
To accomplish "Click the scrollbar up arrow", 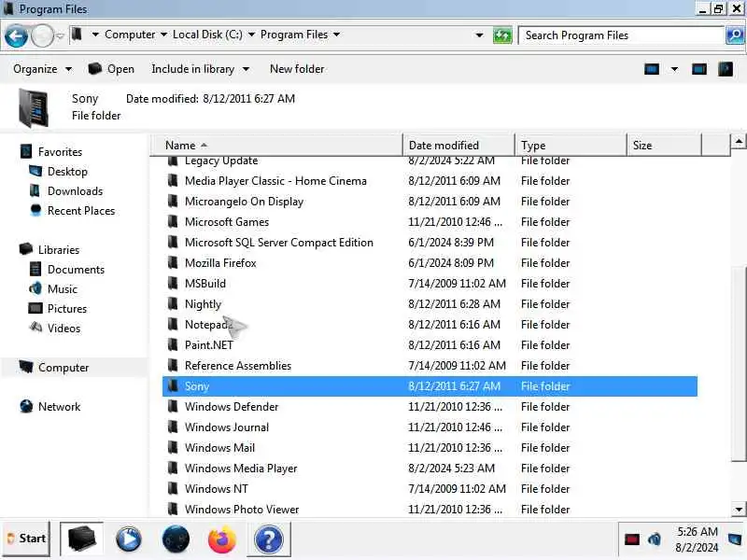I will [x=739, y=142].
